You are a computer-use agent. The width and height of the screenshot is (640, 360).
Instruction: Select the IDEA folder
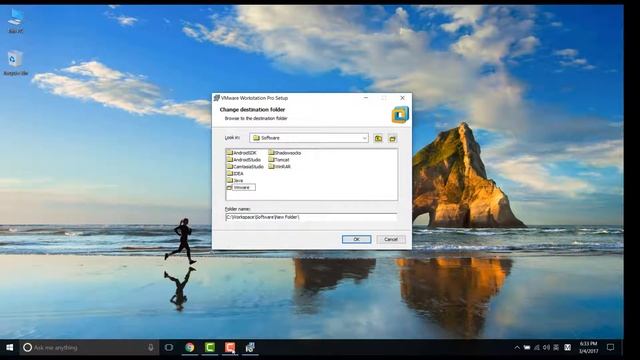click(x=235, y=173)
